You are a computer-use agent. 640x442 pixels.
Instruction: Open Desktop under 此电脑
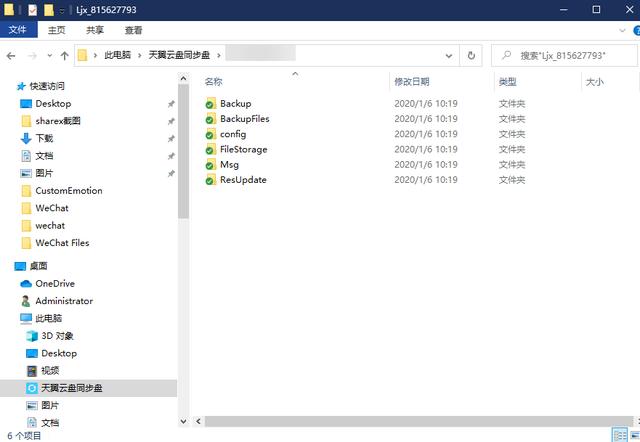pos(59,353)
